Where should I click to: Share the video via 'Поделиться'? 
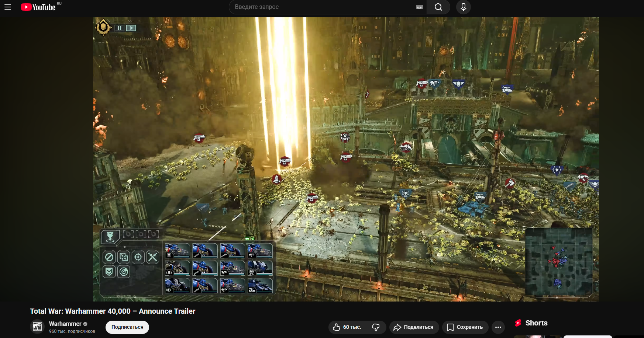click(x=414, y=327)
